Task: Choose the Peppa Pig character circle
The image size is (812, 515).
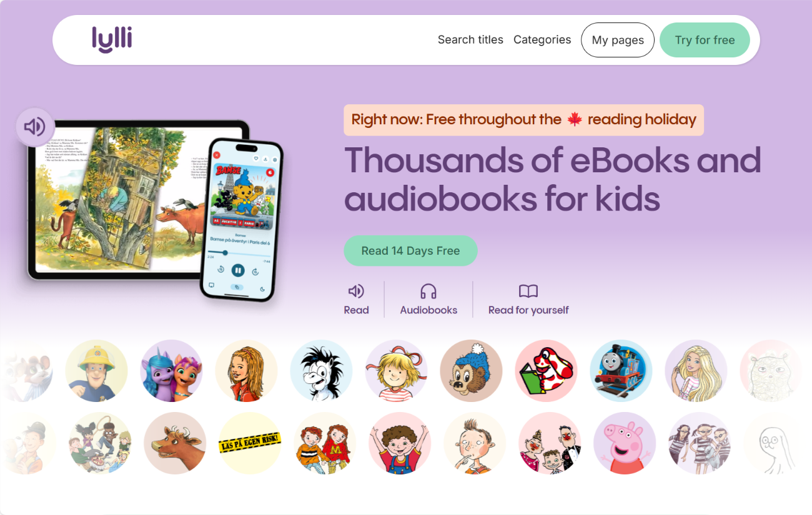Action: (x=625, y=443)
